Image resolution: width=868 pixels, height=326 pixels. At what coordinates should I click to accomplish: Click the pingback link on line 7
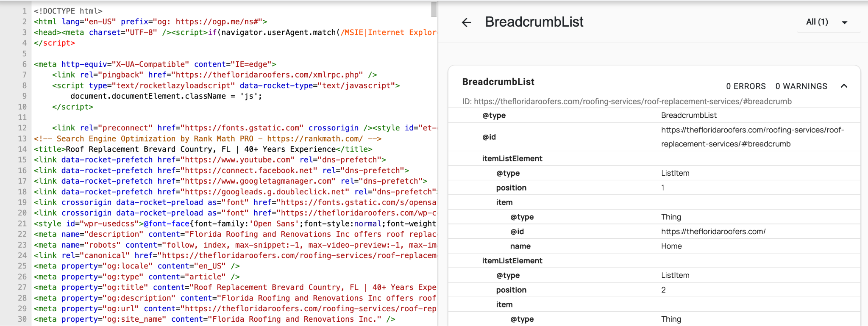coord(214,75)
